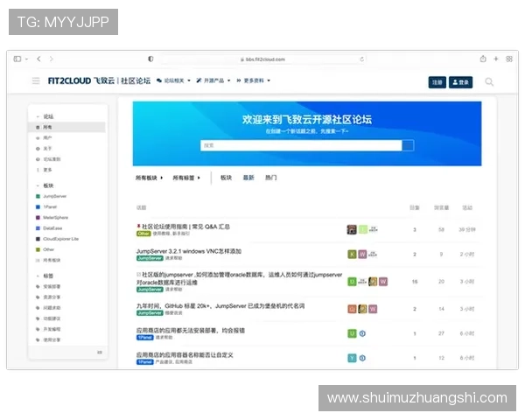Click the Y avatar in the last topic row
The height and width of the screenshot is (420, 525).
pos(352,358)
